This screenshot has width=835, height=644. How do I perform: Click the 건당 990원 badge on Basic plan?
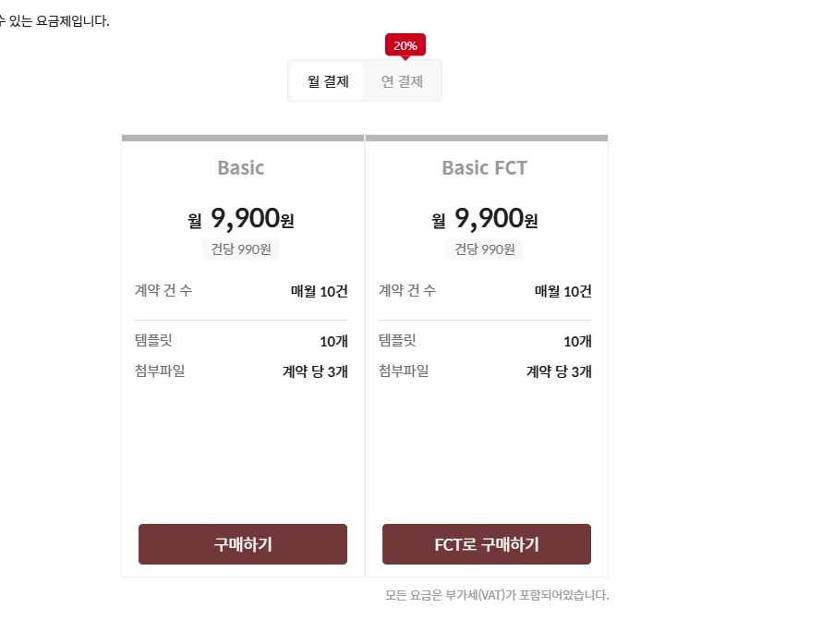(x=240, y=249)
